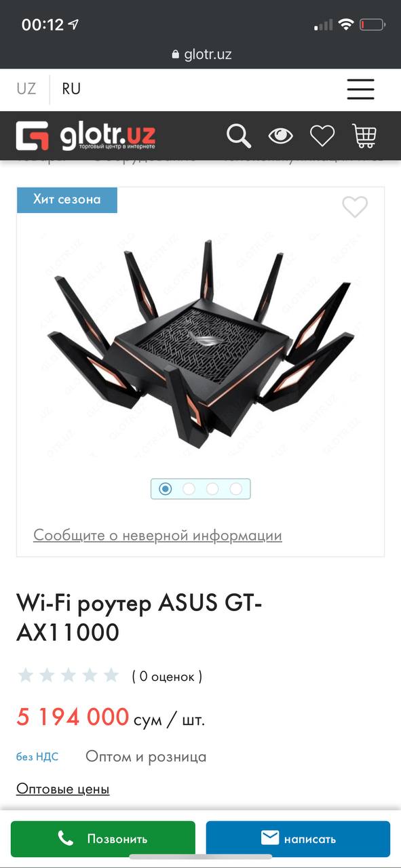401x868 pixels.
Task: Switch language to UZ
Action: point(26,89)
